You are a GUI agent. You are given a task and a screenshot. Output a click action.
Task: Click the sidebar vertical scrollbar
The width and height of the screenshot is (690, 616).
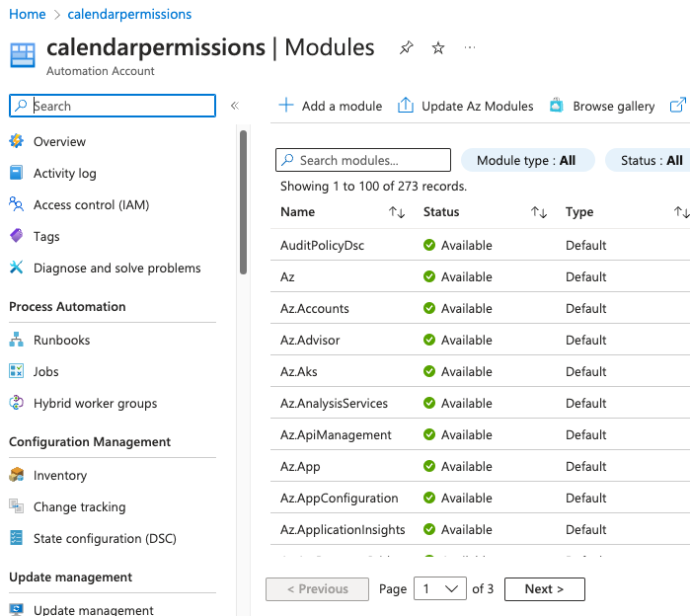[x=243, y=202]
